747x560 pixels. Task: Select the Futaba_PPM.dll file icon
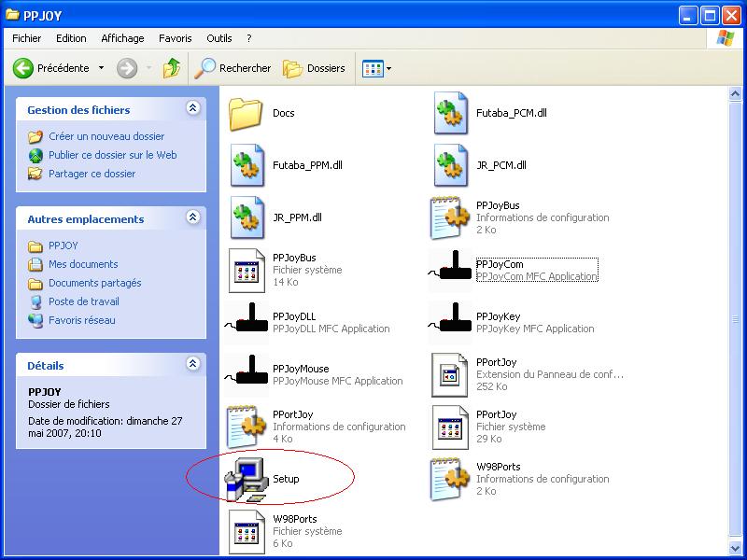[247, 165]
